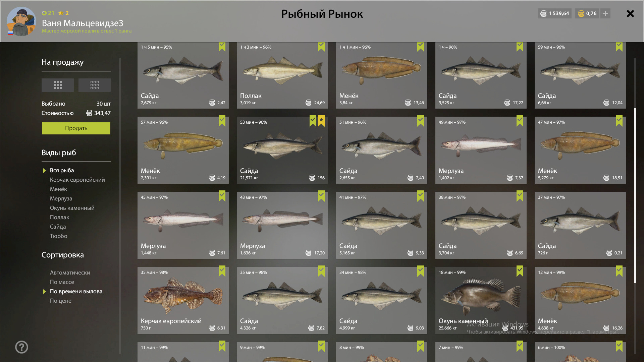This screenshot has height=362, width=644.
Task: Toggle checkmark on Керчак европейский card
Action: tap(222, 271)
